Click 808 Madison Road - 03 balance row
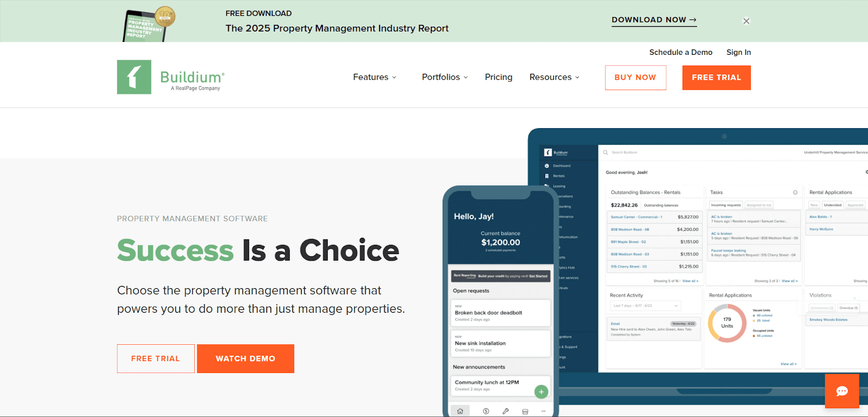 (654, 254)
